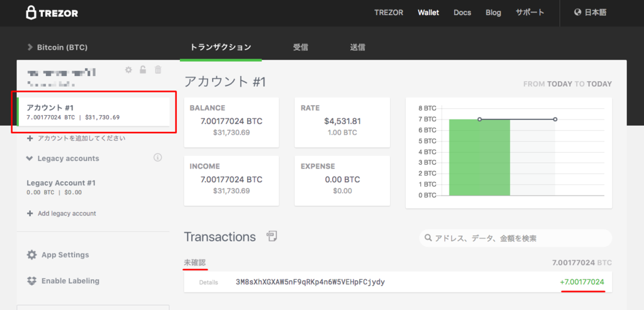Open the Wallet nav link
Viewport: 644px width, 310px height.
[428, 13]
